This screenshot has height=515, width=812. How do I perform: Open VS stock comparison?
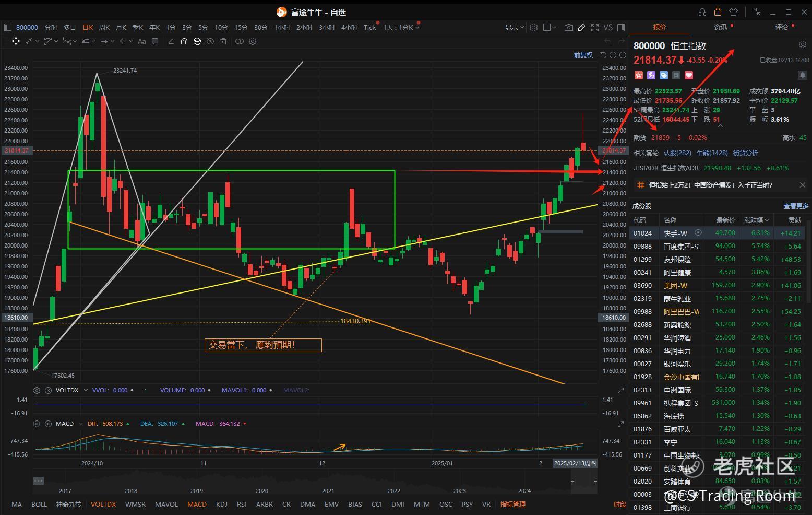[x=608, y=27]
